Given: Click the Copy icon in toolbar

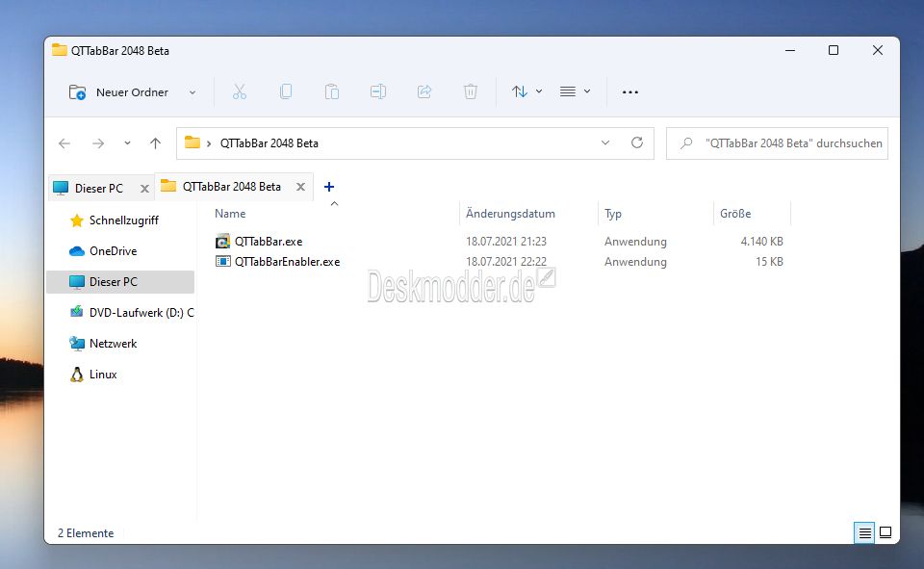Looking at the screenshot, I should pyautogui.click(x=286, y=92).
